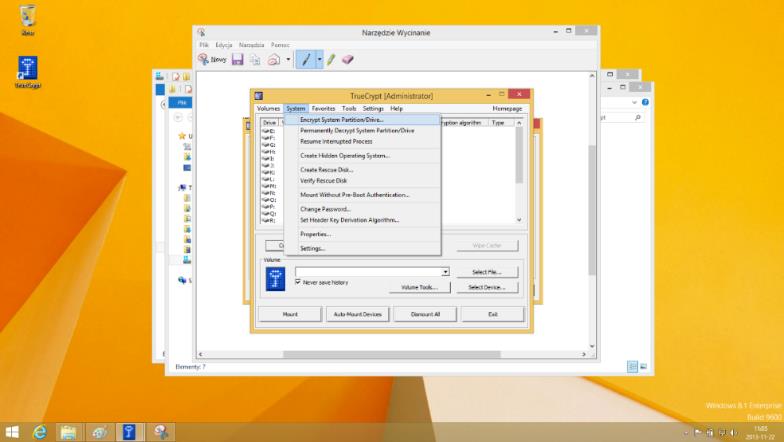Image resolution: width=784 pixels, height=442 pixels.
Task: Choose Resume Interrupted Process
Action: (362, 142)
